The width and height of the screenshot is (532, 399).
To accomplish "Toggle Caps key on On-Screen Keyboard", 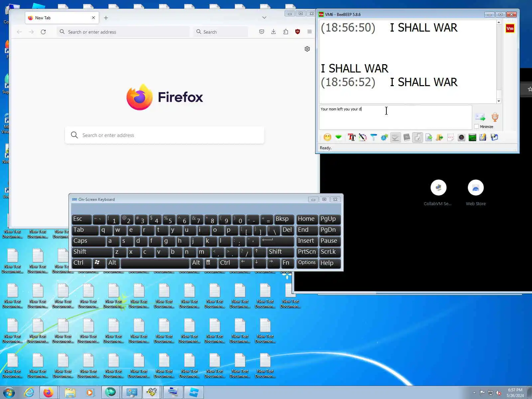I will 88,241.
